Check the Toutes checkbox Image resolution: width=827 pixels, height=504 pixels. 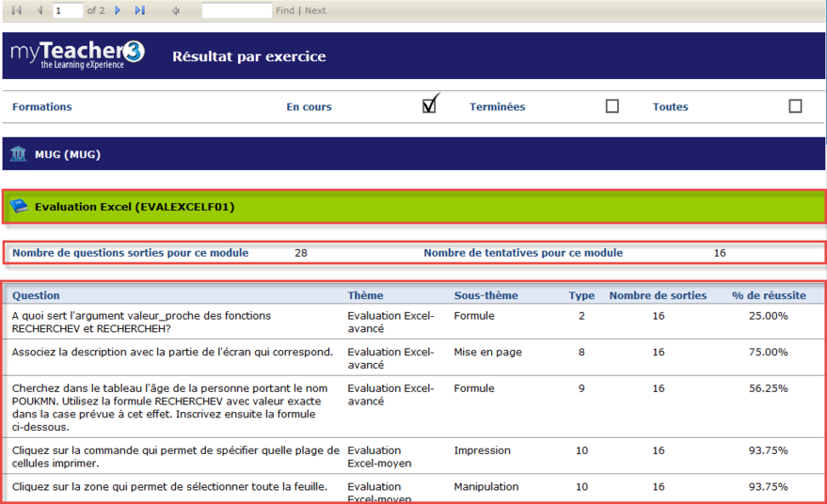(795, 106)
